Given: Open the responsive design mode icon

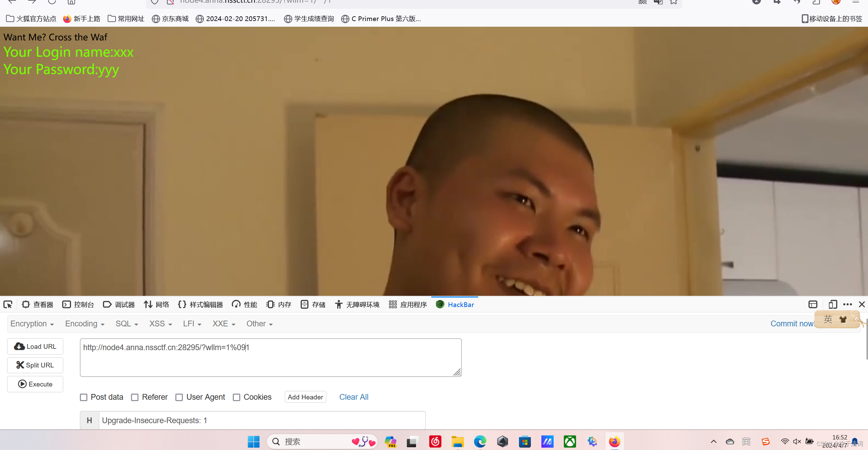Looking at the screenshot, I should coord(832,304).
